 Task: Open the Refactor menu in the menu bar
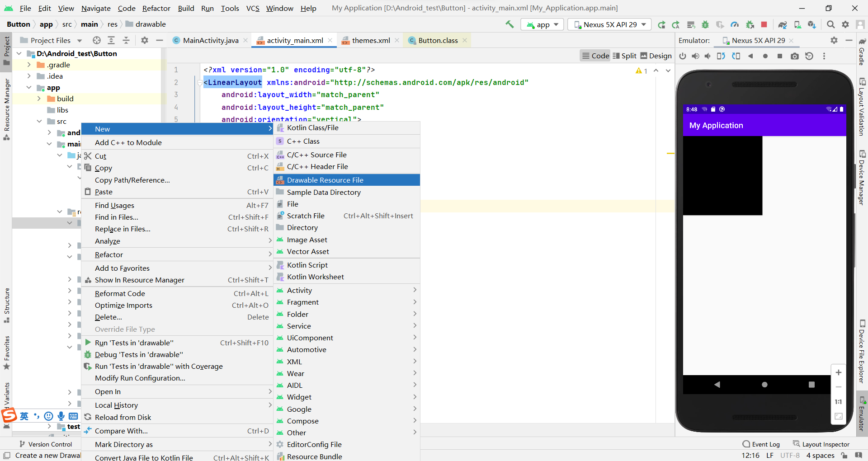(x=156, y=8)
